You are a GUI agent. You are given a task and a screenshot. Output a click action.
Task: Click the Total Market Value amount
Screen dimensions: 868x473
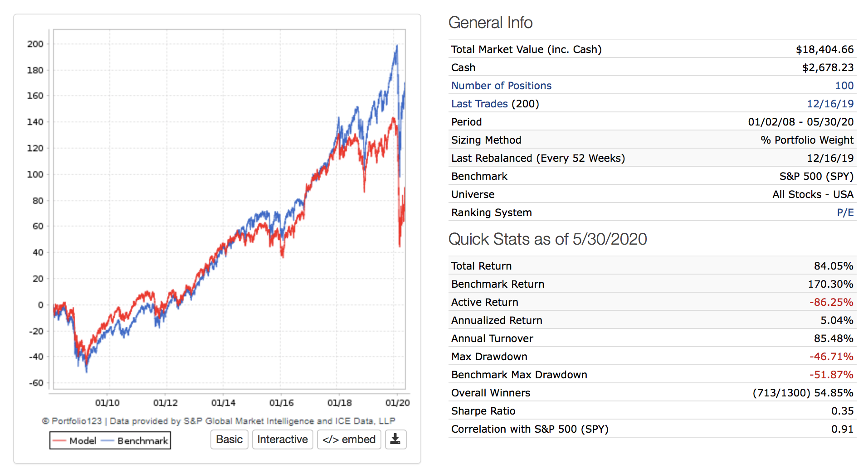pos(824,49)
